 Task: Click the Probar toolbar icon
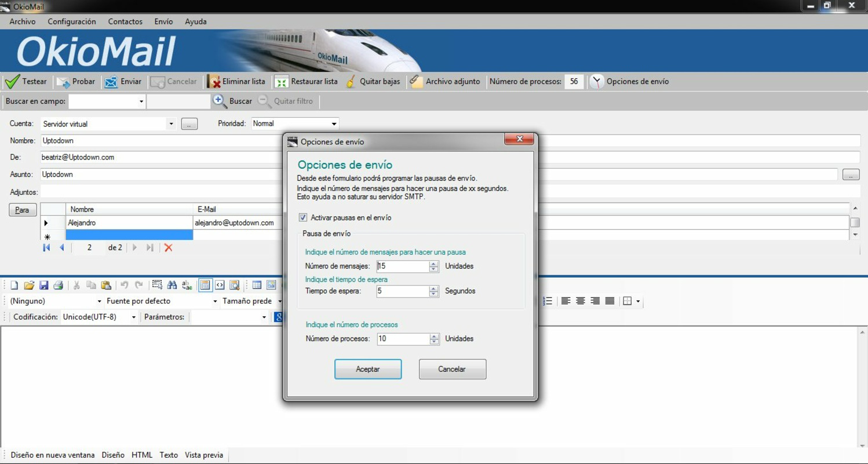tap(63, 82)
